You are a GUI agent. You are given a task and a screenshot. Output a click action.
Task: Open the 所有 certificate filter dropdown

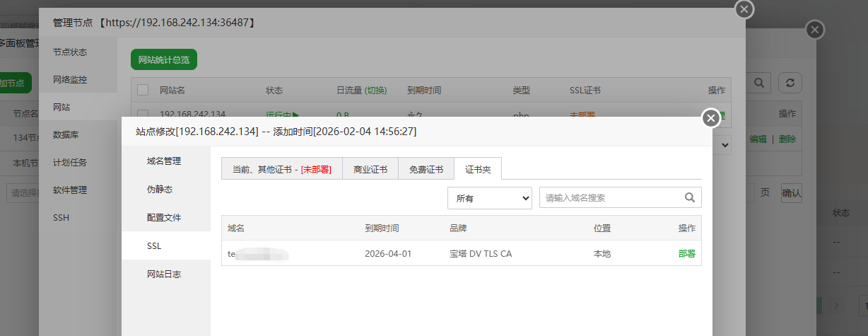pyautogui.click(x=489, y=198)
